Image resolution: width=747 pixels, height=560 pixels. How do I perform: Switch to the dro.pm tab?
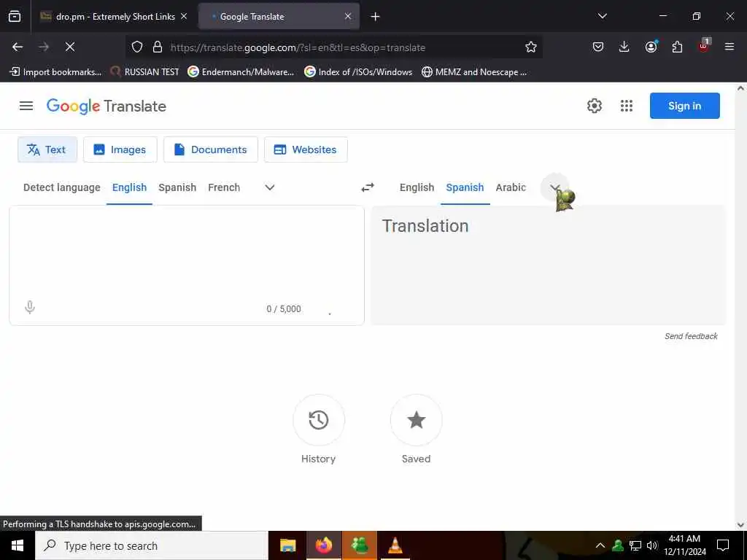[115, 17]
